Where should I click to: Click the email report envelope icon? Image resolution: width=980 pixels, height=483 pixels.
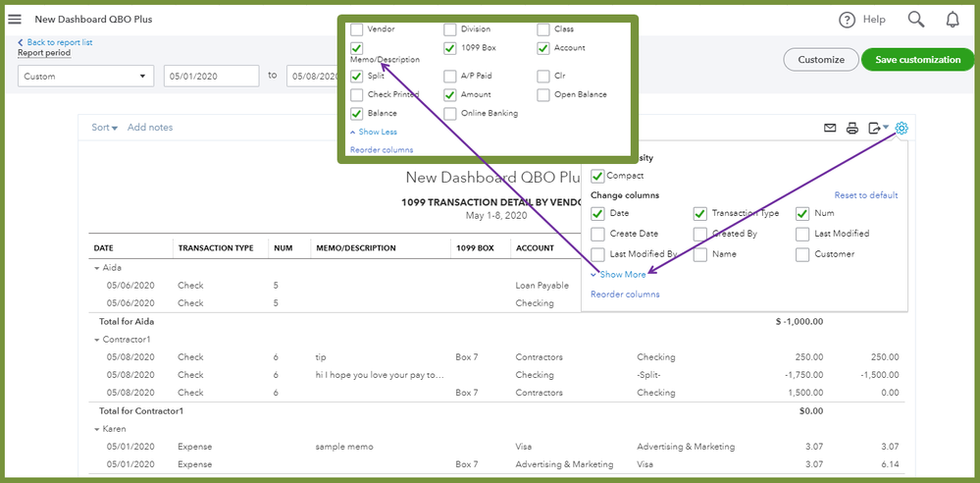[830, 129]
